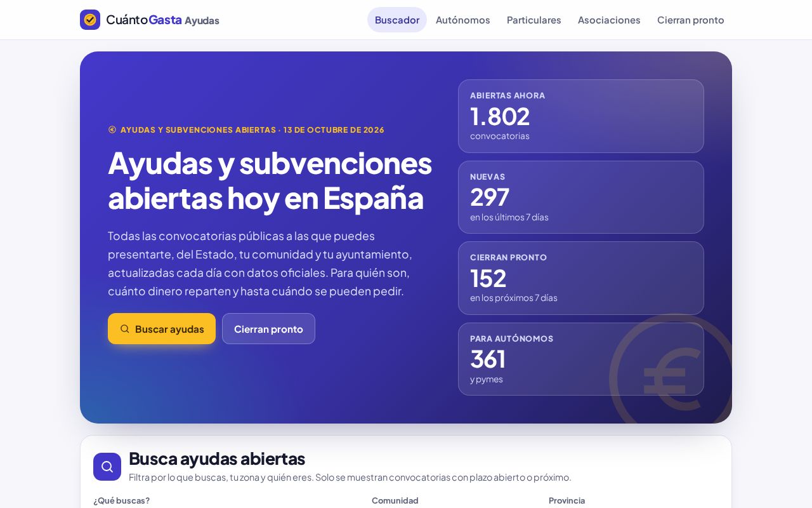Click the heading Busca ayudas abiertas

217,458
